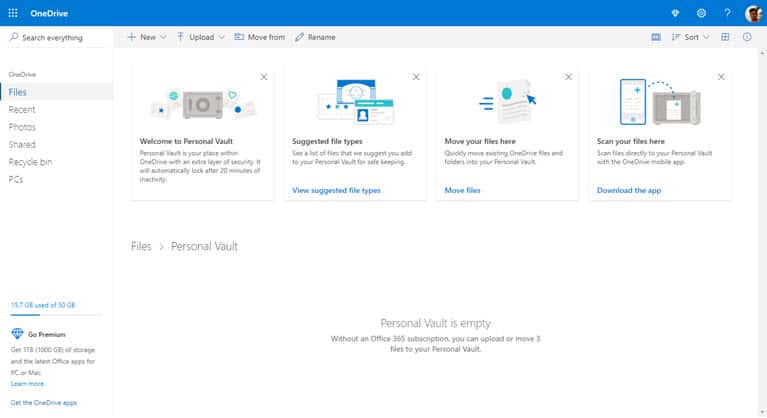The image size is (767, 418).
Task: Click the lock vault icon in toolbar
Action: click(x=656, y=37)
